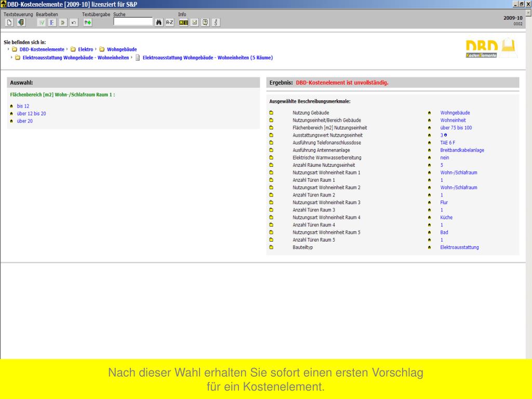Screen dimensions: 532x399
Task: Click folder icon beside 'Nutzung Gebäude'
Action: point(271,113)
